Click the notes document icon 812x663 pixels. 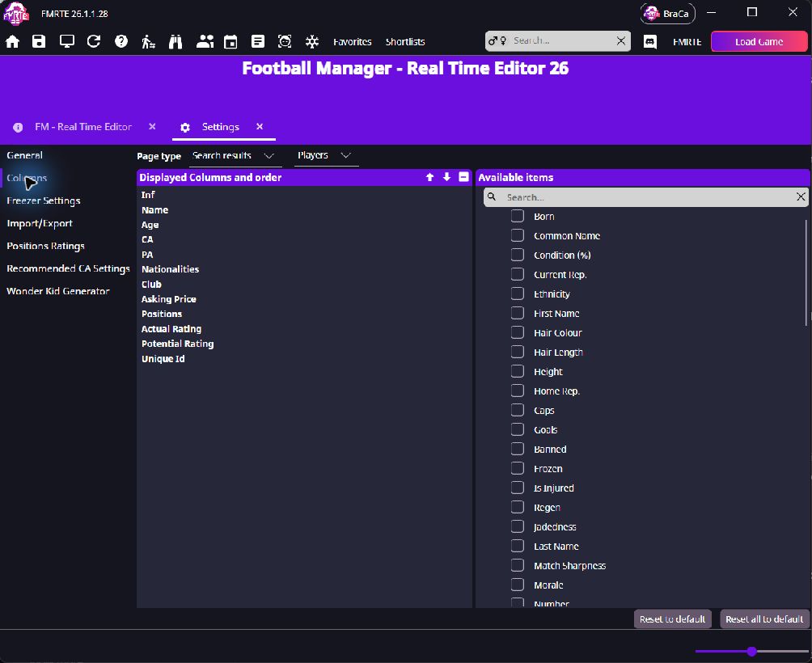[x=258, y=41]
